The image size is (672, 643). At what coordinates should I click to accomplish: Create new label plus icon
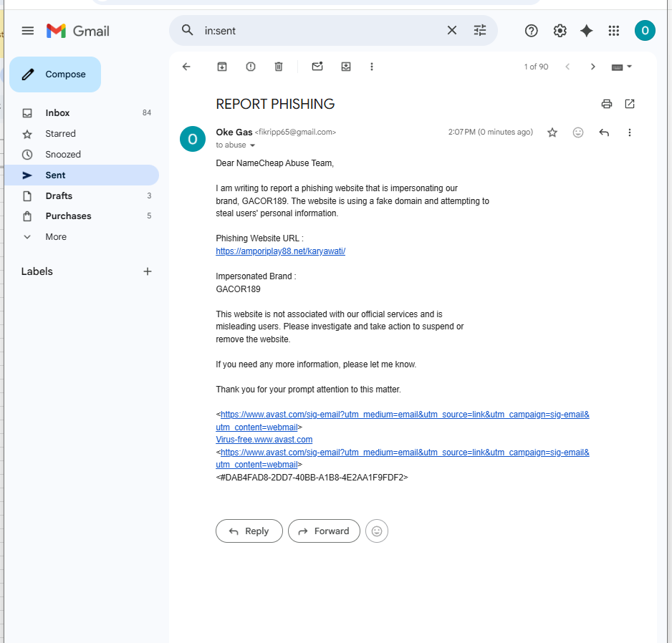click(148, 271)
